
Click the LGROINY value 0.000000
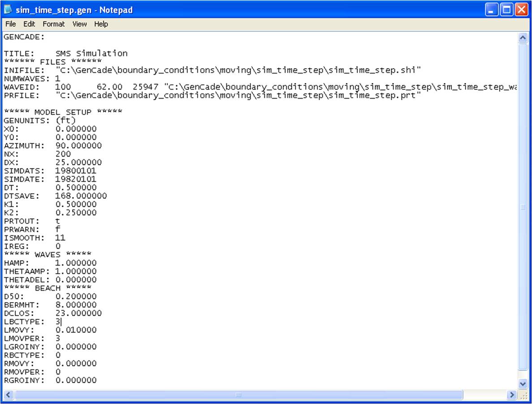point(76,347)
